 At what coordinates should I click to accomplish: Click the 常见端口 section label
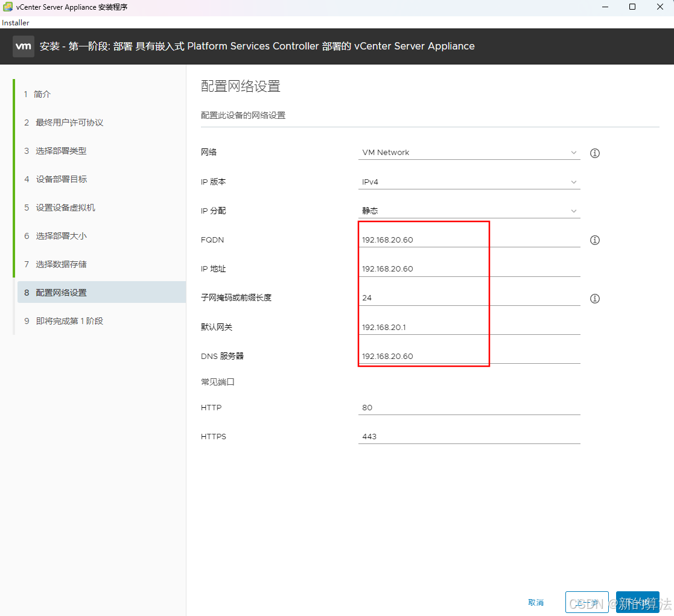(217, 382)
